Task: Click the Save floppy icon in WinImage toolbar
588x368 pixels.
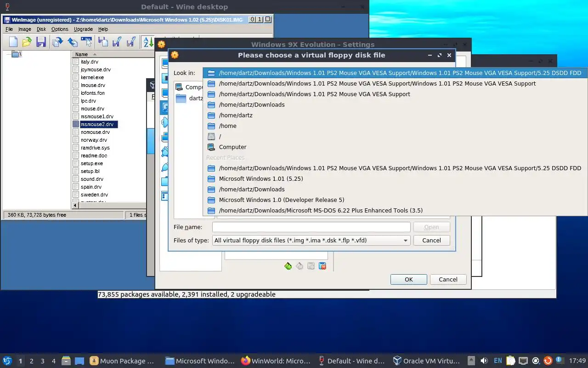Action: (x=41, y=42)
